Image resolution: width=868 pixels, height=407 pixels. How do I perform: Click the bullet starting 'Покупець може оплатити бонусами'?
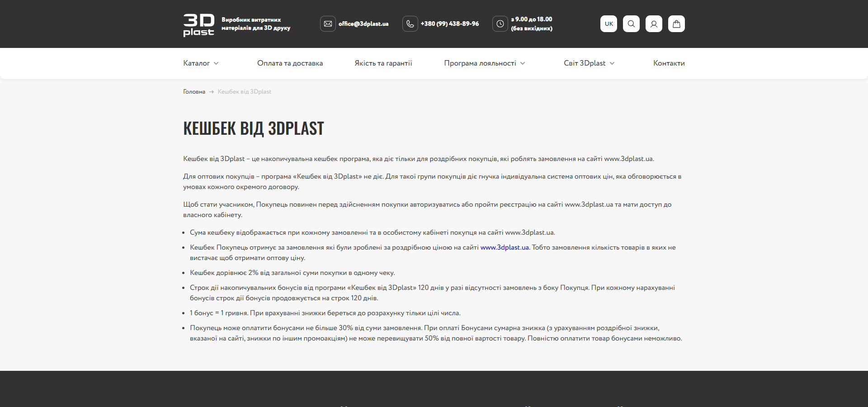pos(436,333)
